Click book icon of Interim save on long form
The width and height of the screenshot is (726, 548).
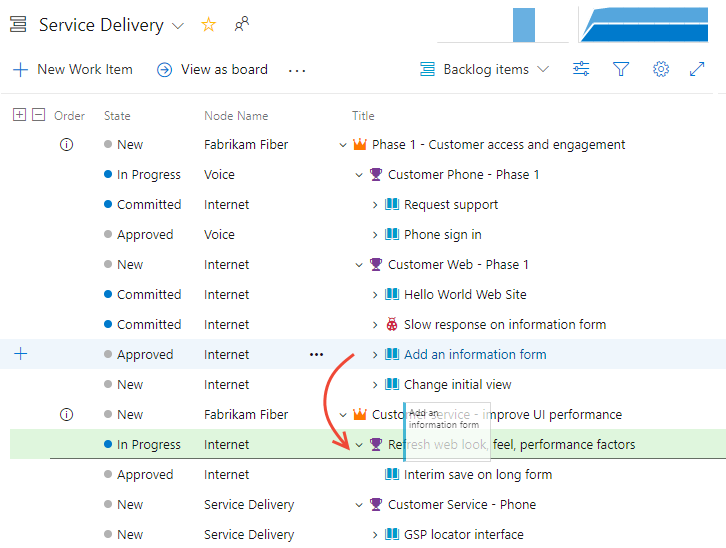click(x=392, y=474)
